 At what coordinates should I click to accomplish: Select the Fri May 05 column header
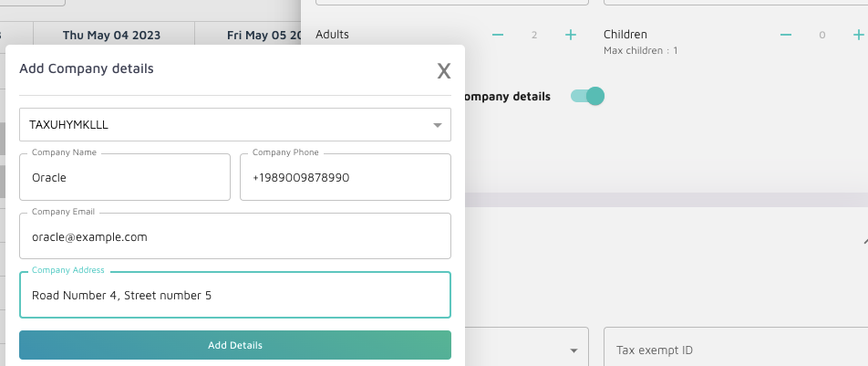[264, 36]
